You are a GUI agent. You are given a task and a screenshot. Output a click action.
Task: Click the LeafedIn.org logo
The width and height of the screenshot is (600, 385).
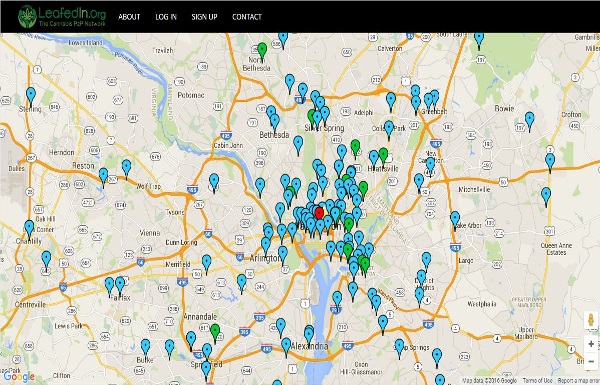coord(62,16)
